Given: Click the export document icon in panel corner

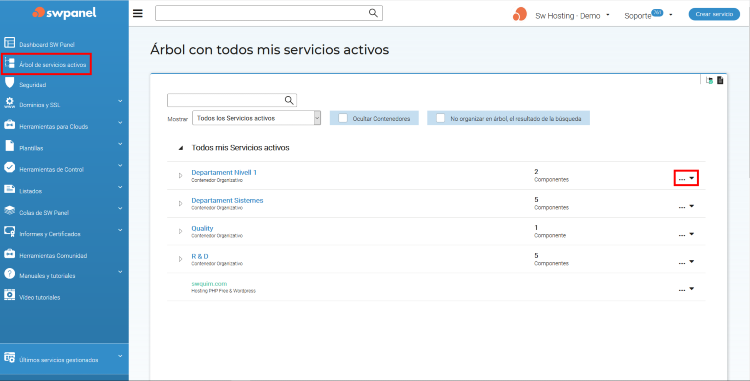Looking at the screenshot, I should [720, 80].
